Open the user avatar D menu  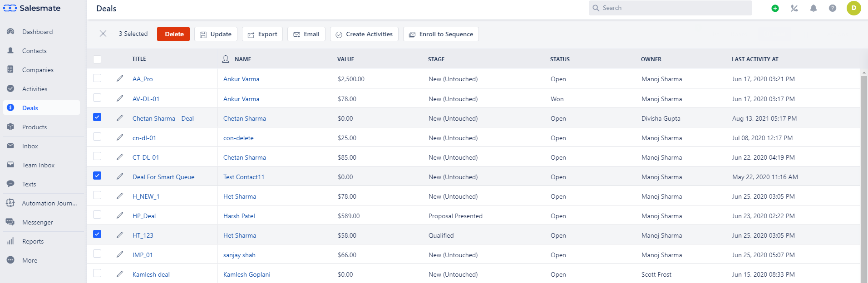853,8
